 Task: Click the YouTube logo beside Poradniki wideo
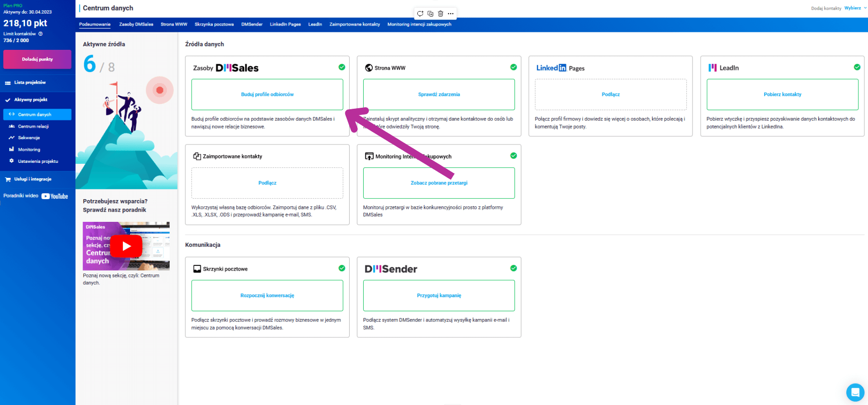(x=55, y=196)
